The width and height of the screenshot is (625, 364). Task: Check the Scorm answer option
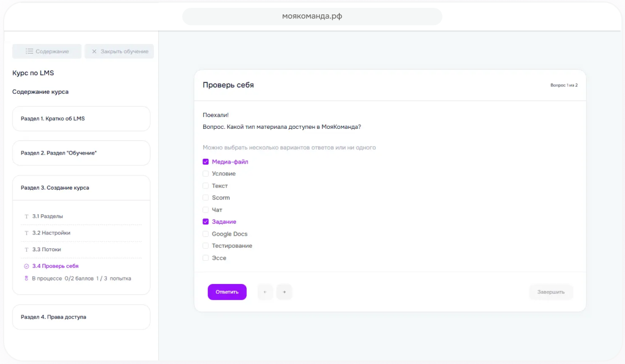pyautogui.click(x=206, y=198)
